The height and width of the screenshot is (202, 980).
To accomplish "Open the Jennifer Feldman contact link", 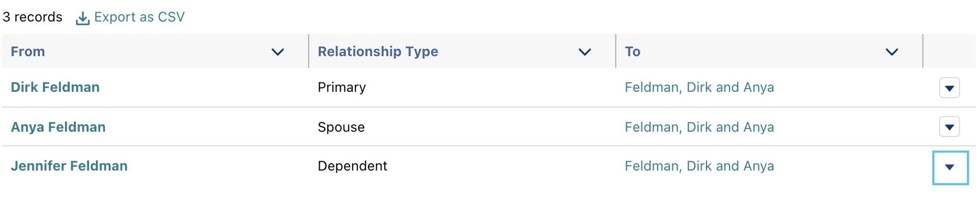I will (69, 166).
